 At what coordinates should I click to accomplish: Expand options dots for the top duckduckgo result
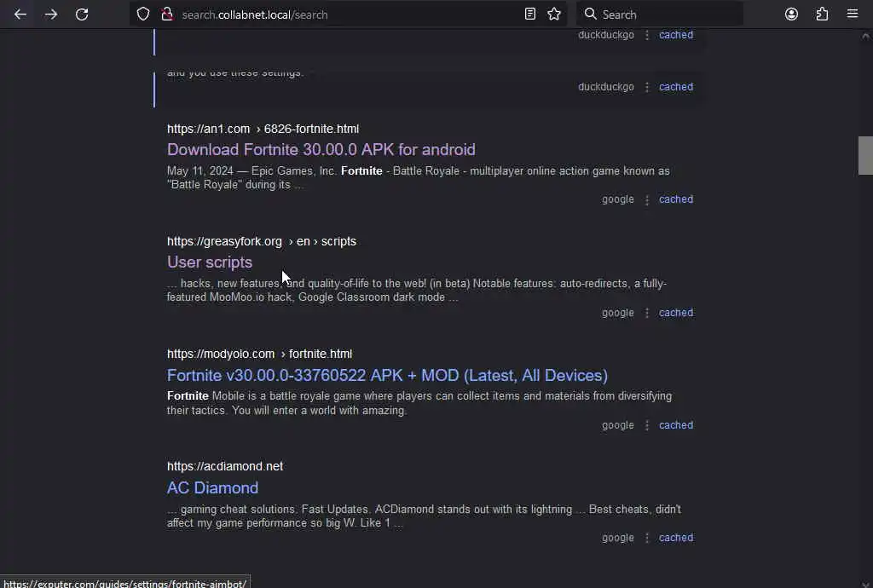(x=646, y=35)
